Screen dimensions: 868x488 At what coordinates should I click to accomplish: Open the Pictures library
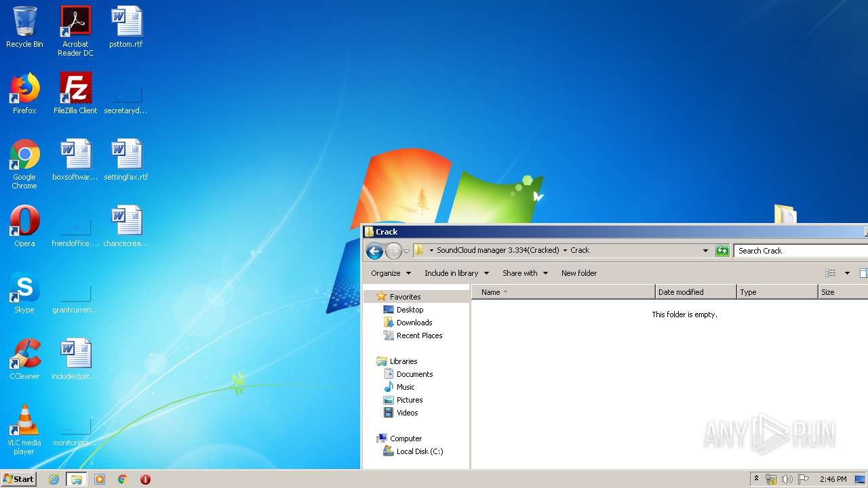pyautogui.click(x=409, y=400)
